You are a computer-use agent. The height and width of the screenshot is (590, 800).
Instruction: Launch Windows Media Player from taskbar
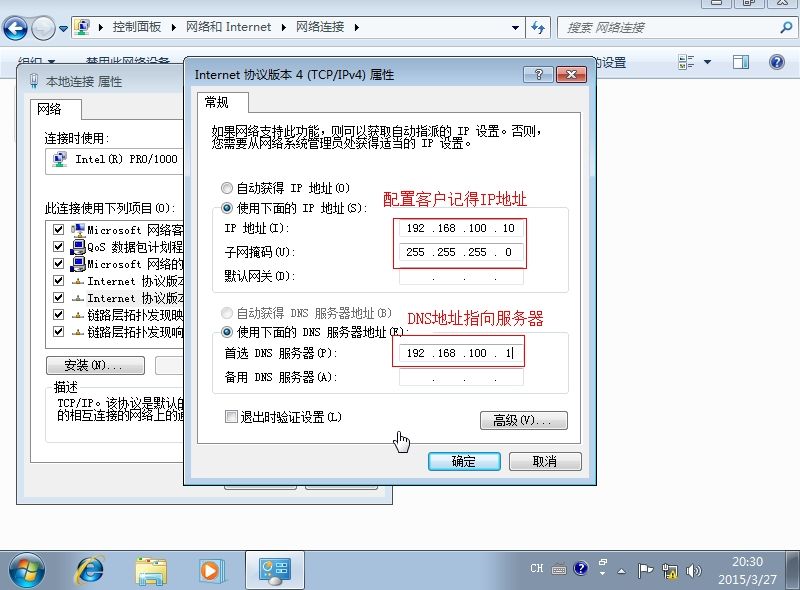pos(211,569)
